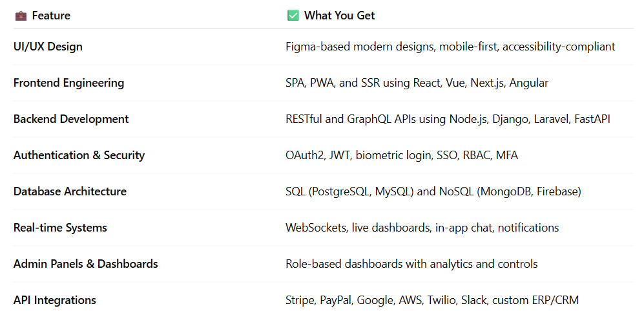Image resolution: width=644 pixels, height=326 pixels.
Task: Click the API Integrations row label
Action: (55, 300)
